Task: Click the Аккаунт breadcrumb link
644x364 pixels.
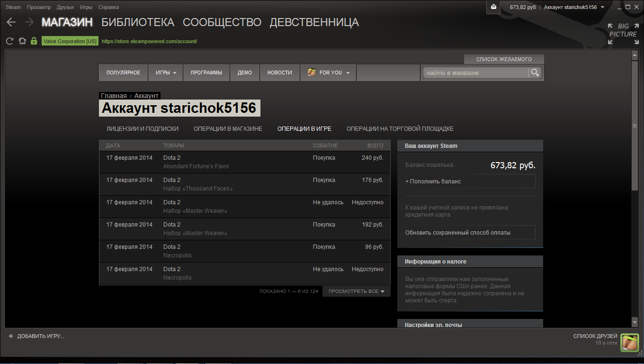Action: (146, 96)
